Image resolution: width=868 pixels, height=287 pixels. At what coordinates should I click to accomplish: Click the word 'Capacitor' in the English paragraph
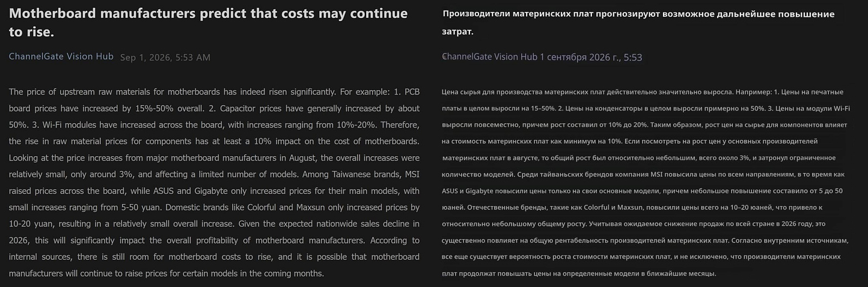238,109
